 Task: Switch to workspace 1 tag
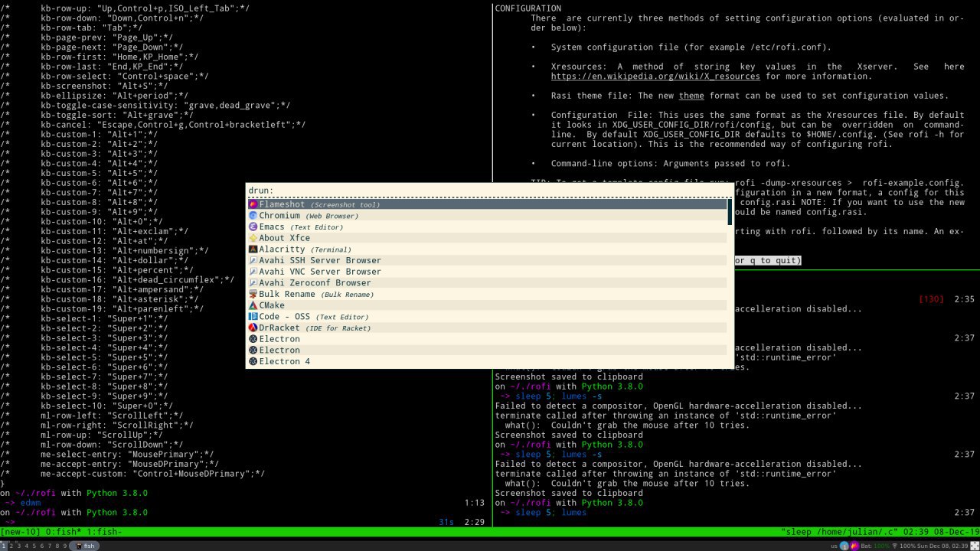click(4, 546)
